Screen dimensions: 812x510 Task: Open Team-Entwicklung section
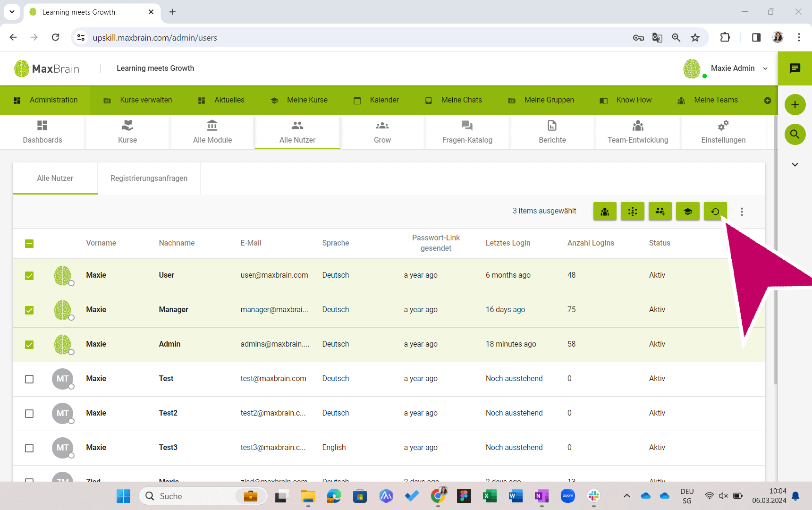click(x=638, y=132)
